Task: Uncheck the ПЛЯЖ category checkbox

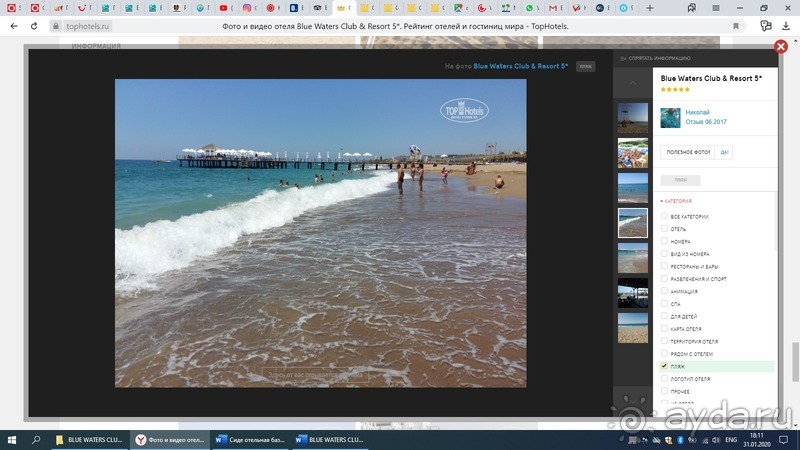Action: [664, 367]
